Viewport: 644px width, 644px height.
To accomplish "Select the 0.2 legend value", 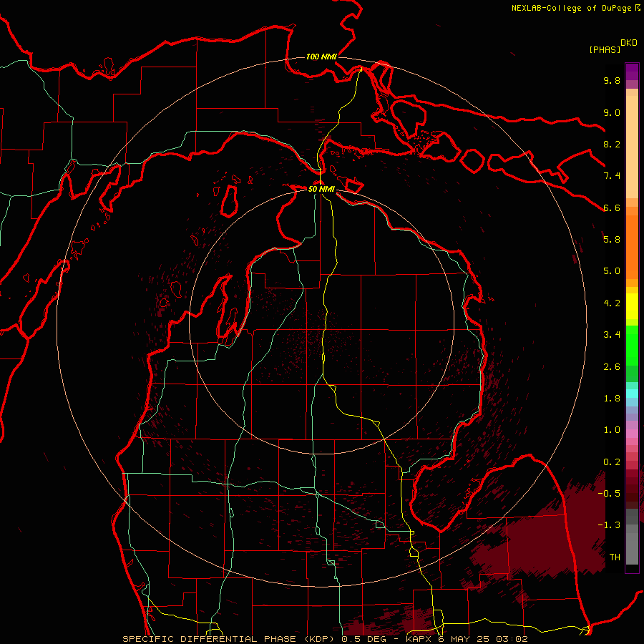I will tap(612, 462).
